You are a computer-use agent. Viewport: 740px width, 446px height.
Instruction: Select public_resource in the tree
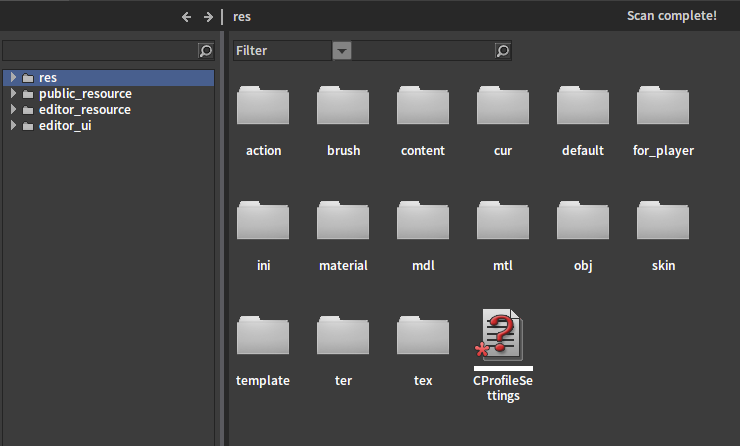pos(85,93)
